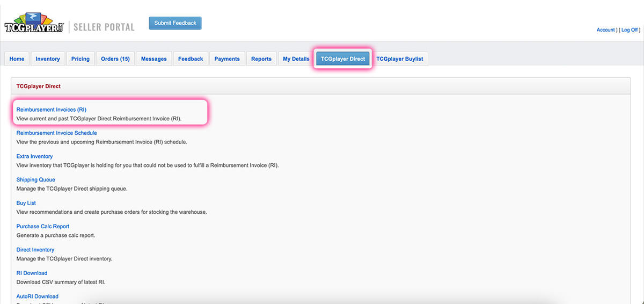The image size is (644, 304).
Task: Switch to the Payments tab
Action: (227, 59)
